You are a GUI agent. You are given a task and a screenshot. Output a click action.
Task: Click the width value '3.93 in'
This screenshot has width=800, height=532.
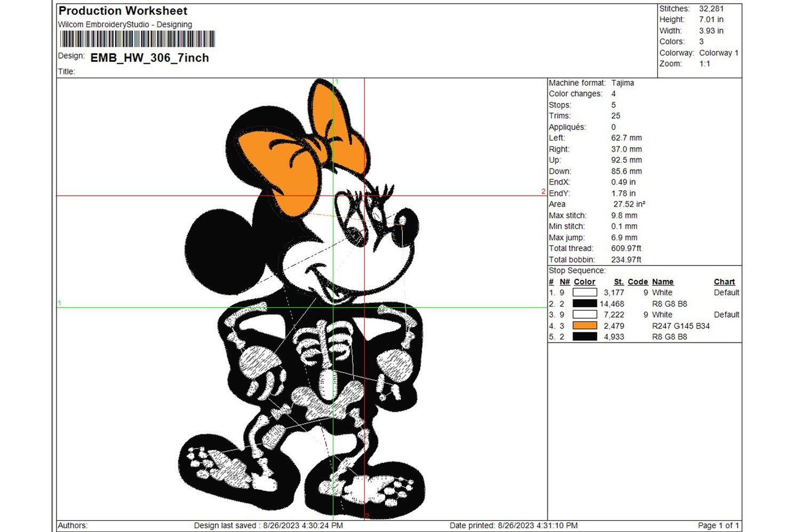coord(711,30)
